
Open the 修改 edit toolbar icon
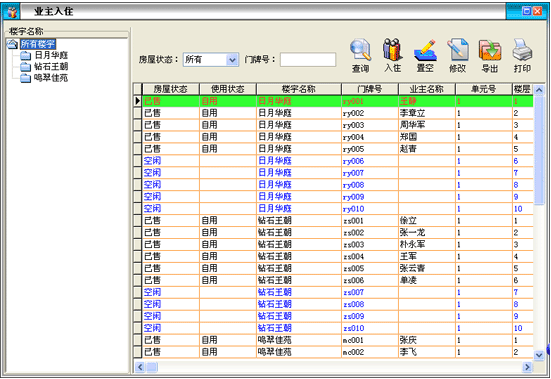(457, 55)
